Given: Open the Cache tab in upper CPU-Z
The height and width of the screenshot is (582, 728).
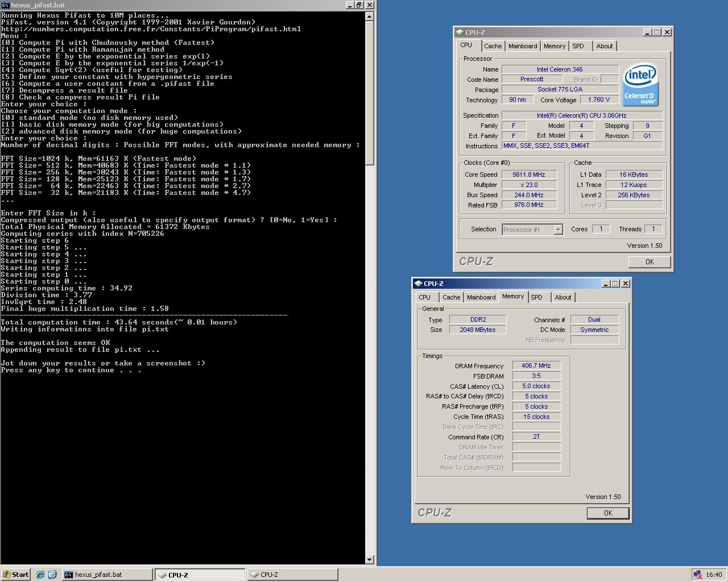Looking at the screenshot, I should [493, 46].
